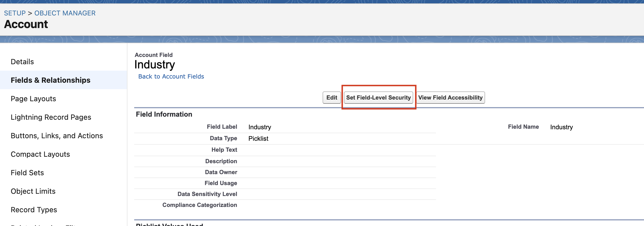Screen dimensions: 644x226
Task: Open Object Limits section
Action: pyautogui.click(x=33, y=191)
